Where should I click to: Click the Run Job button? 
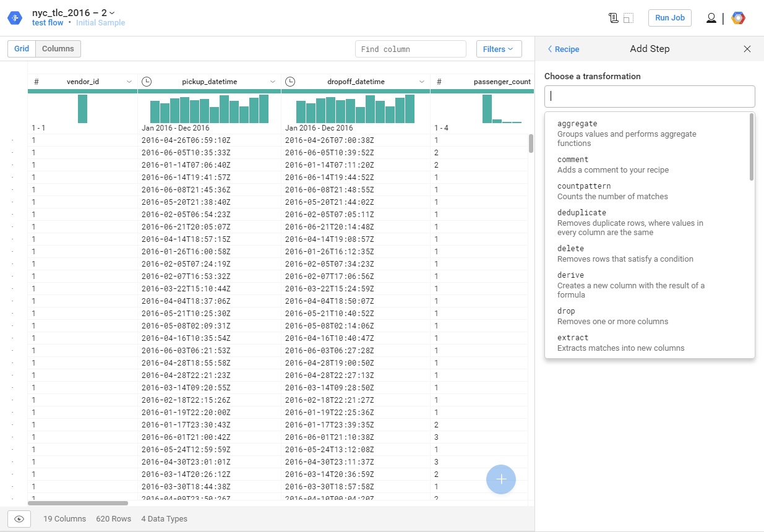coord(670,18)
